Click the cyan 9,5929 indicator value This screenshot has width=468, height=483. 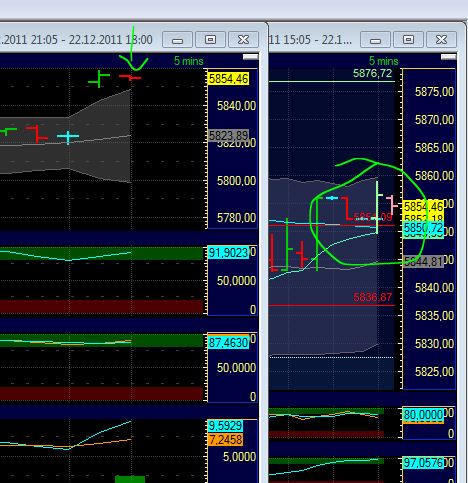coord(225,426)
